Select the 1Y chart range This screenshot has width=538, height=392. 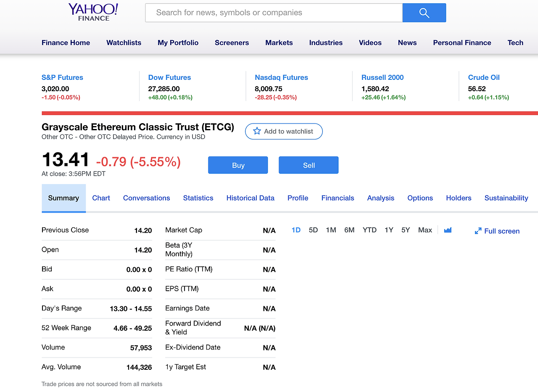coord(389,230)
